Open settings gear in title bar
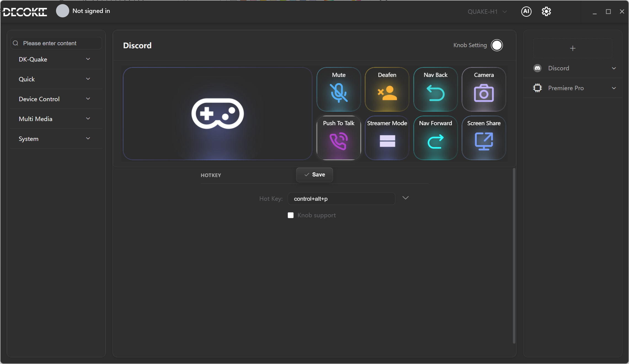This screenshot has width=629, height=364. [546, 11]
